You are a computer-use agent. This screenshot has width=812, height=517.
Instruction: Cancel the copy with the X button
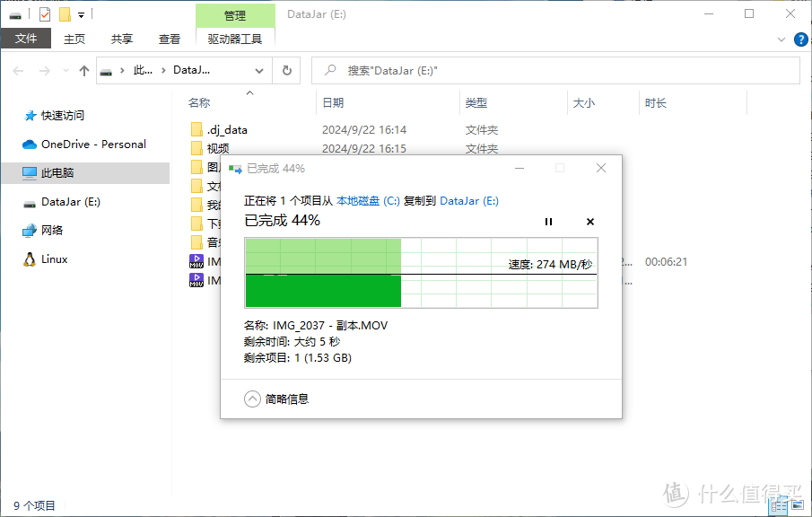(x=589, y=222)
